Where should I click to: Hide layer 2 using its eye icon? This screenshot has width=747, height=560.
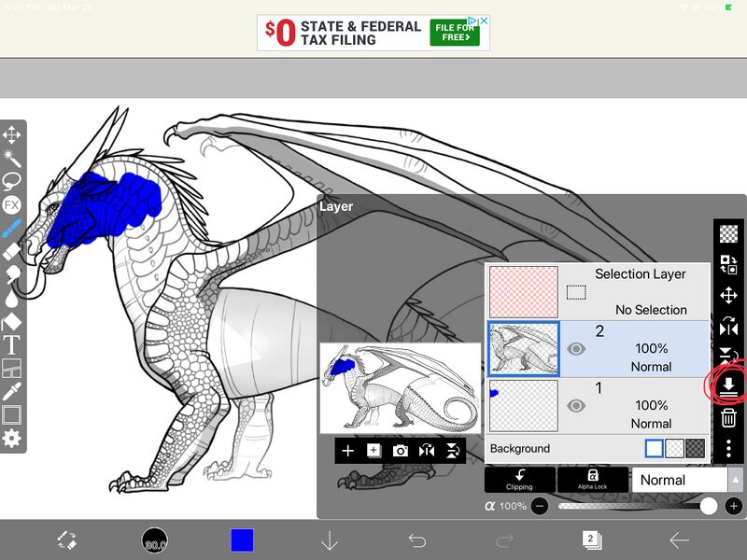click(576, 348)
